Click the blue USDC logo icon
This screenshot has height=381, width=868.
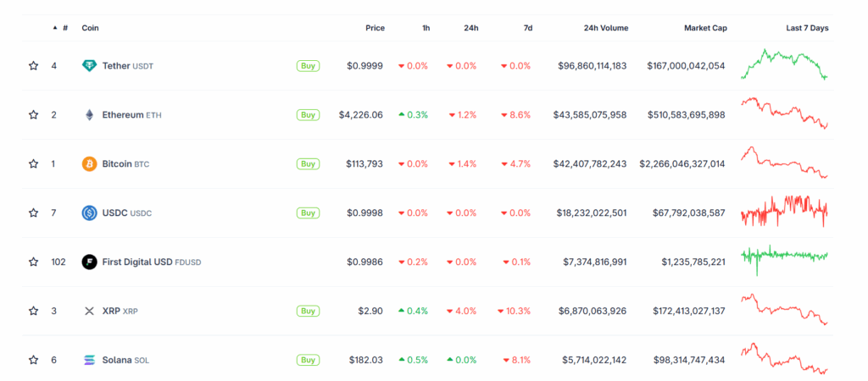point(89,213)
